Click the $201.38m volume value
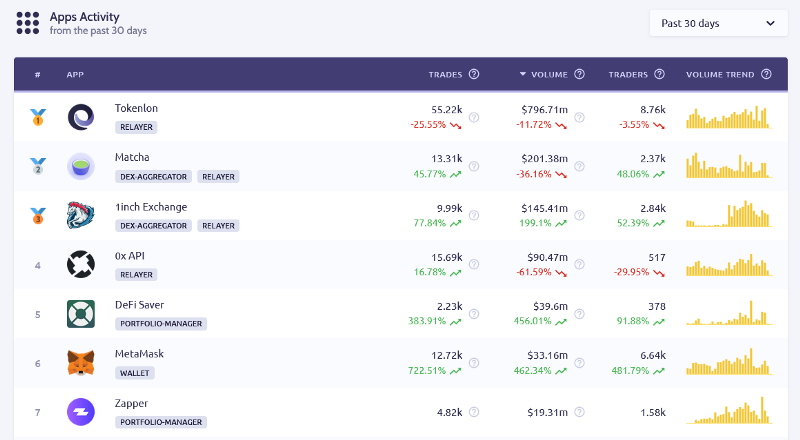This screenshot has width=800, height=440. click(x=544, y=159)
